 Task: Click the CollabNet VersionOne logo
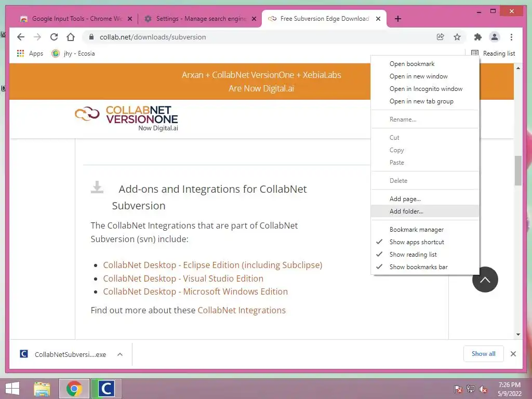click(126, 118)
